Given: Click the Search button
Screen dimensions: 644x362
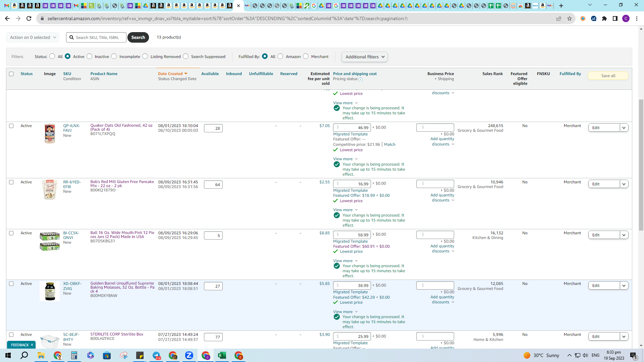Looking at the screenshot, I should pos(138,37).
